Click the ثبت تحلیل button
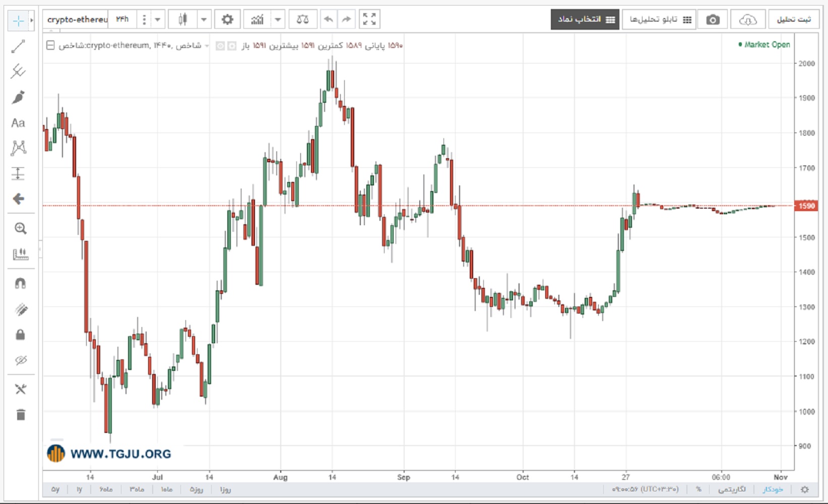This screenshot has height=504, width=828. pos(793,19)
